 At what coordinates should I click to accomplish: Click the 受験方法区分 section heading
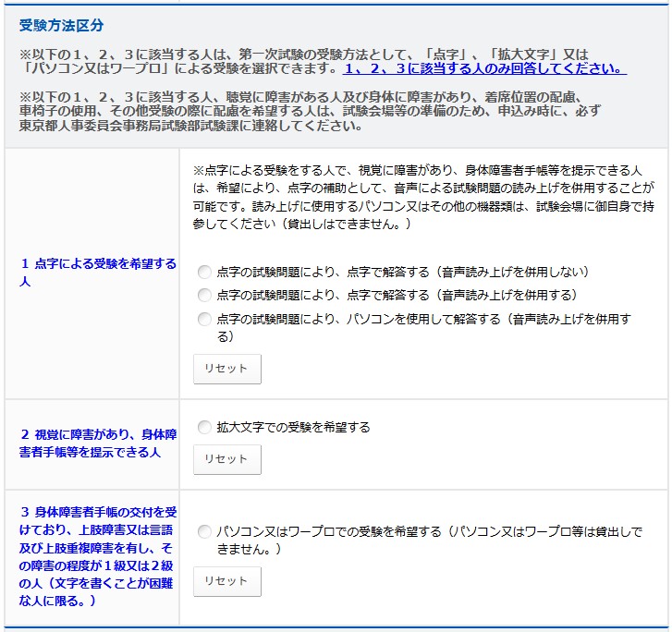(62, 25)
